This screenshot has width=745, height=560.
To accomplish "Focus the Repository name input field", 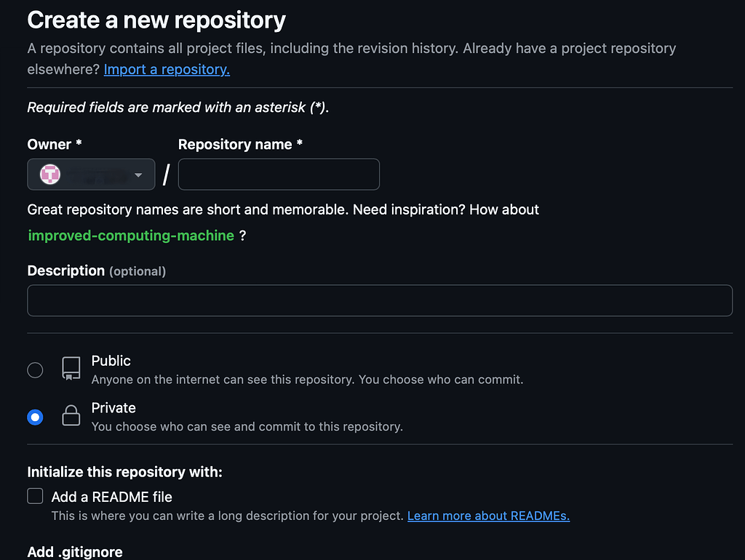I will (x=279, y=175).
